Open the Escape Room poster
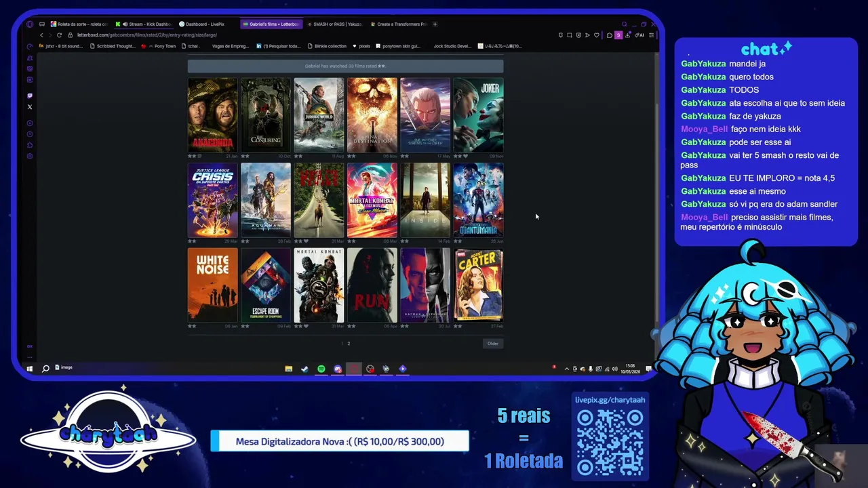 pyautogui.click(x=266, y=285)
